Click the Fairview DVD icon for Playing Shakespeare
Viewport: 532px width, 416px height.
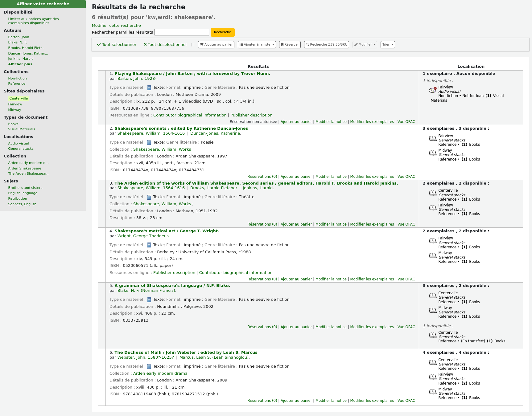(433, 90)
